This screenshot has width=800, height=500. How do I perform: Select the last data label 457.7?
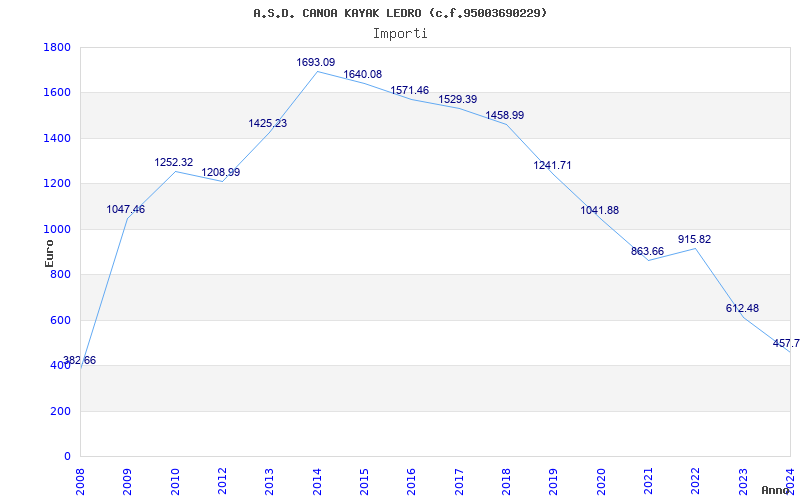[x=786, y=343]
